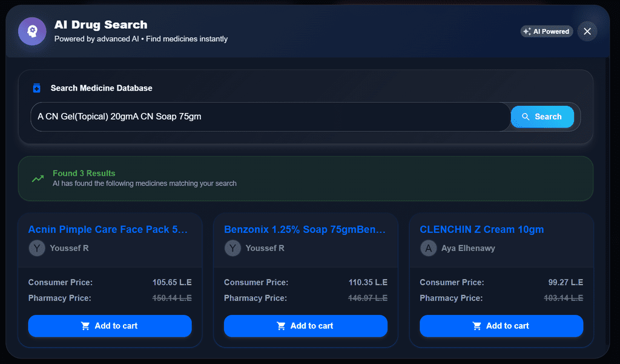Click consumer price 110.35 L.E
The image size is (620, 364).
[368, 282]
